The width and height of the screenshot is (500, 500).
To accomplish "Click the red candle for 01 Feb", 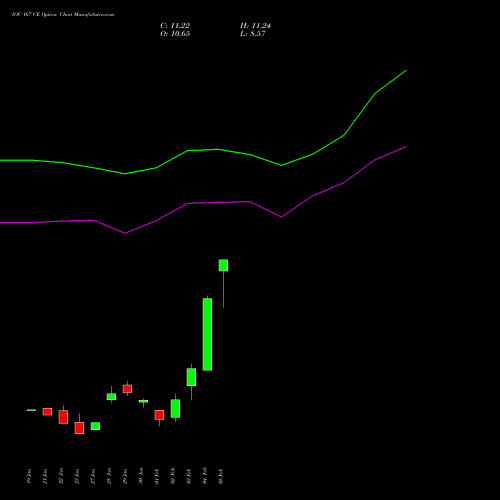I will tap(159, 415).
